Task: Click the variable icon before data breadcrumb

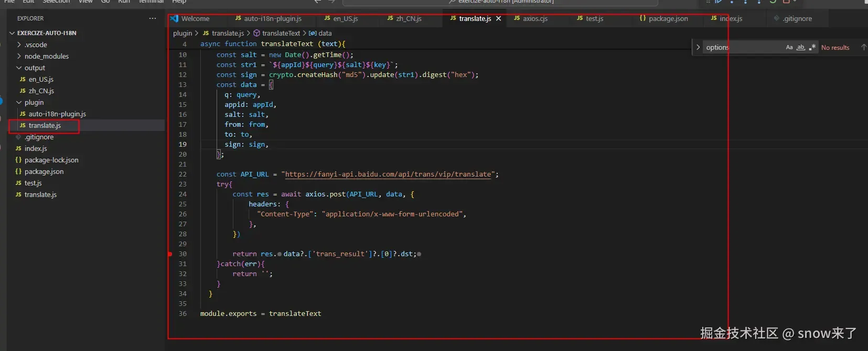Action: coord(313,33)
